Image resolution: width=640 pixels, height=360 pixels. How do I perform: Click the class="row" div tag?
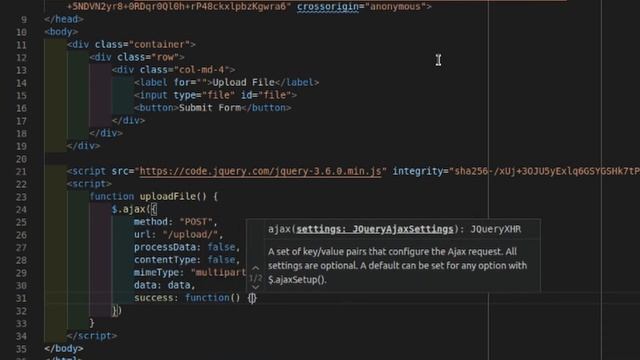coord(137,57)
